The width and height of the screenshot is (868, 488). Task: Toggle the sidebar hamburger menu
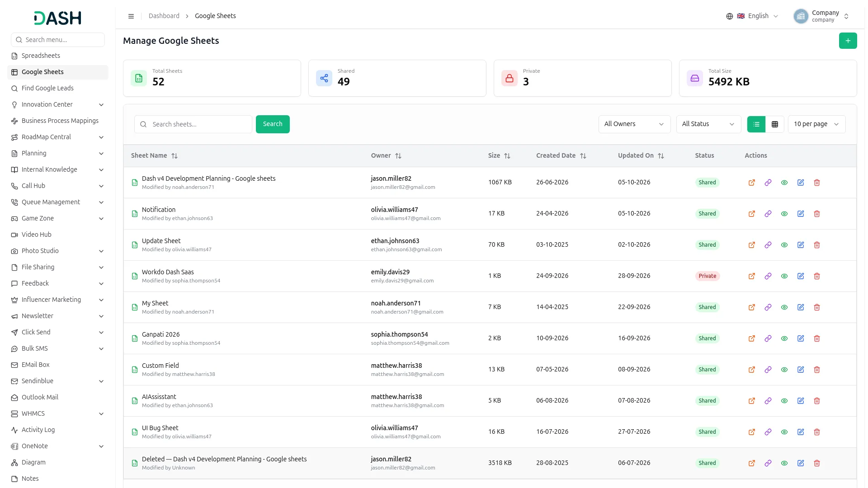click(131, 16)
